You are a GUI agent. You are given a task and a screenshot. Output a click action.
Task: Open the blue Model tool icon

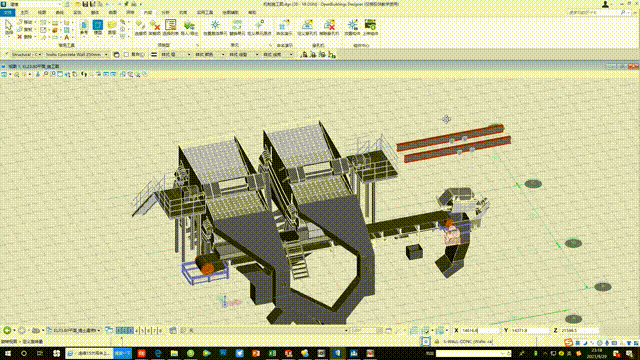click(x=98, y=27)
